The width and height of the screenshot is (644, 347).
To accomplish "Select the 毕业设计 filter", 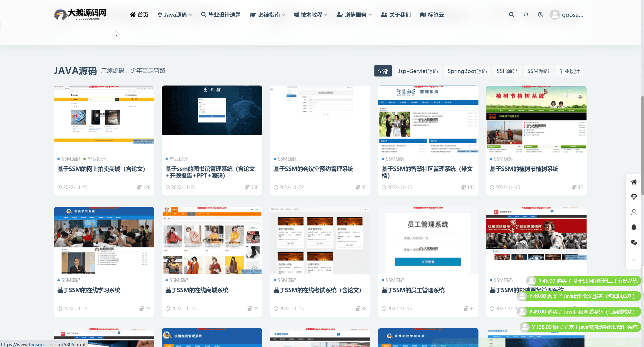I will coord(570,71).
